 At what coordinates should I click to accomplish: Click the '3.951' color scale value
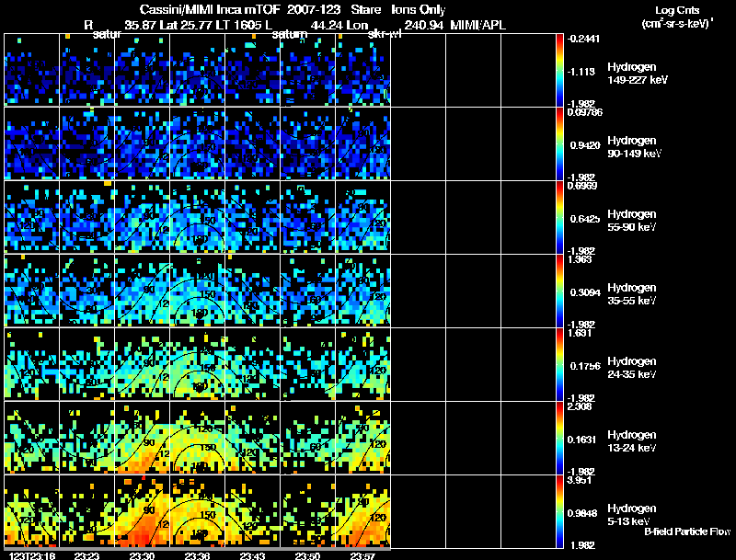point(580,480)
